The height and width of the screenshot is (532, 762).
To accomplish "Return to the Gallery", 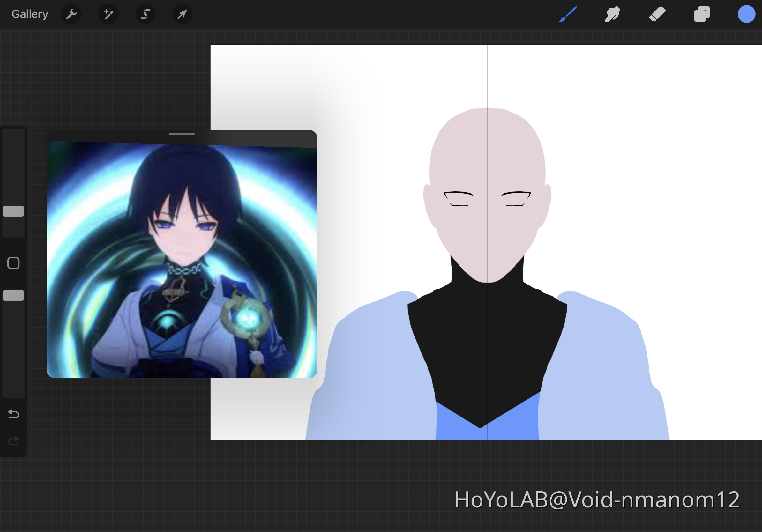I will [x=30, y=14].
